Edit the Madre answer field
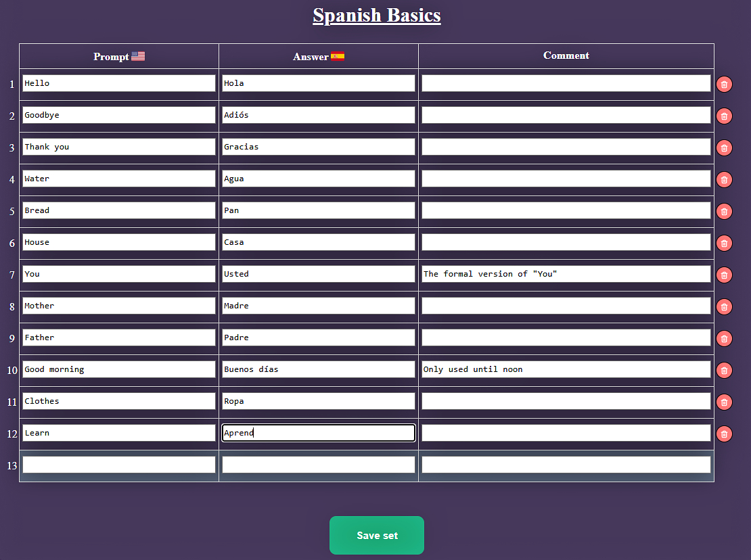The image size is (751, 560). point(319,306)
